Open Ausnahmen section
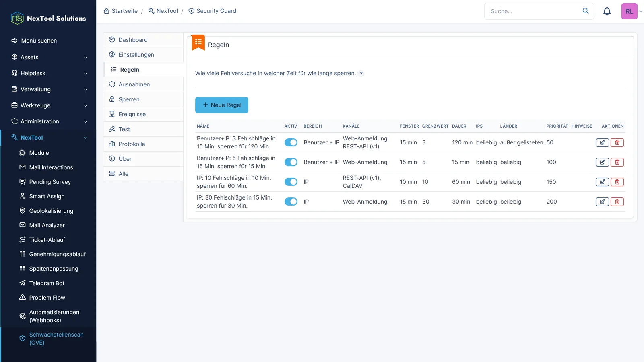Viewport: 644px width, 362px height. (143, 84)
